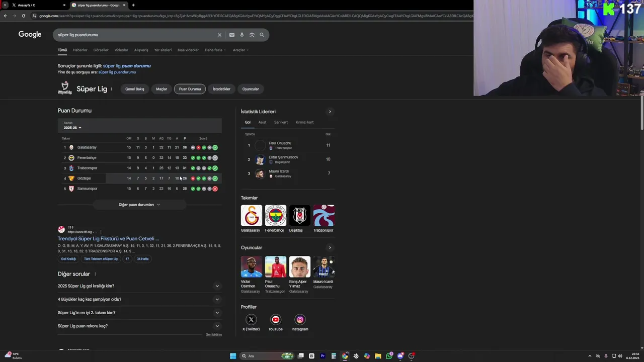Open the Türk Telekom eSüper Lig chip
644x362 pixels.
pos(101,259)
